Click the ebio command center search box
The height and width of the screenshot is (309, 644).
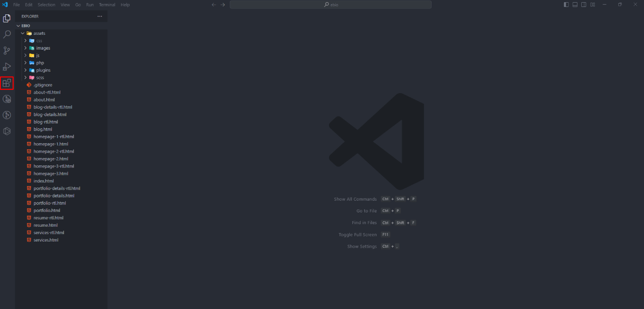point(331,5)
